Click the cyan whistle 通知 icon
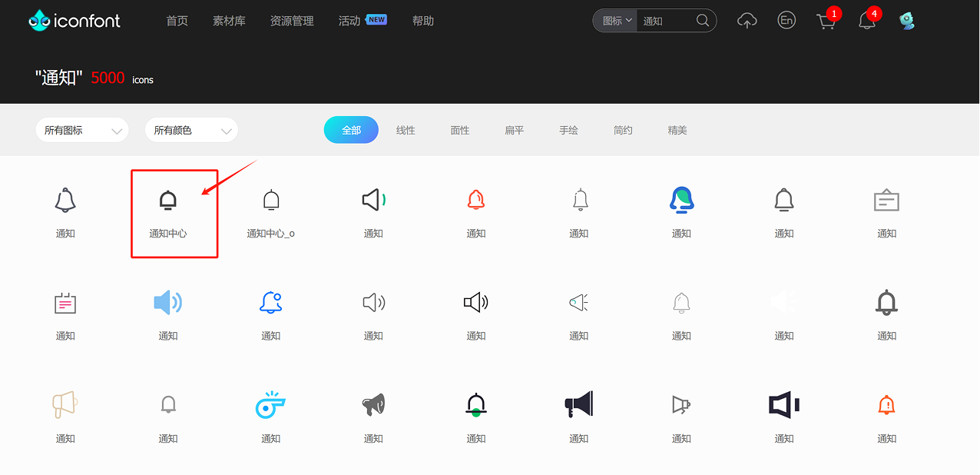Viewport: 980px width, 475px height. point(270,405)
